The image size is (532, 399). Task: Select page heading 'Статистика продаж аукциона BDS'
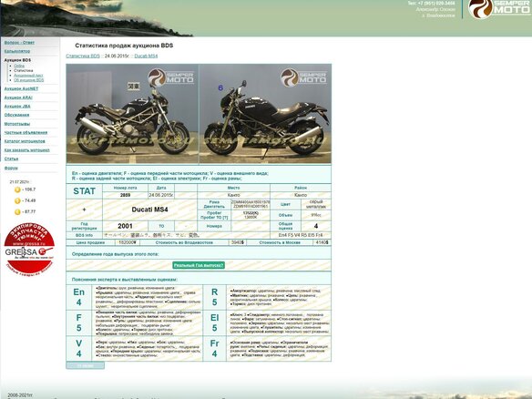point(124,46)
